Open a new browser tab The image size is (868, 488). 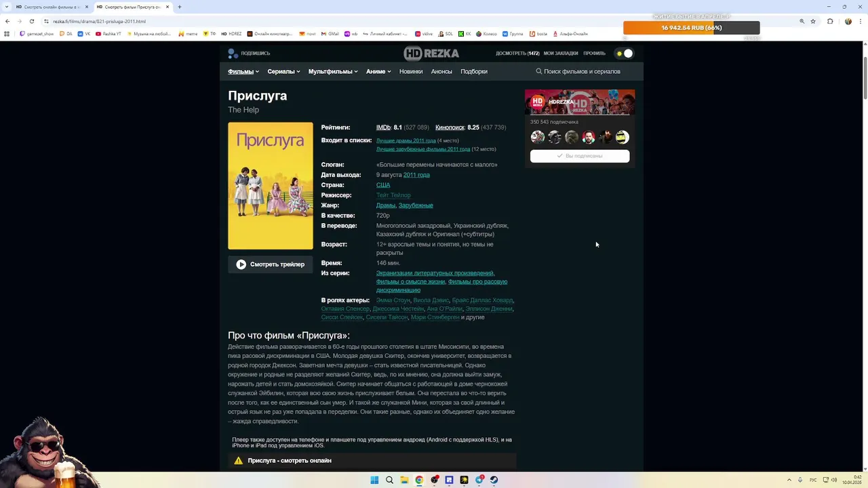point(179,7)
